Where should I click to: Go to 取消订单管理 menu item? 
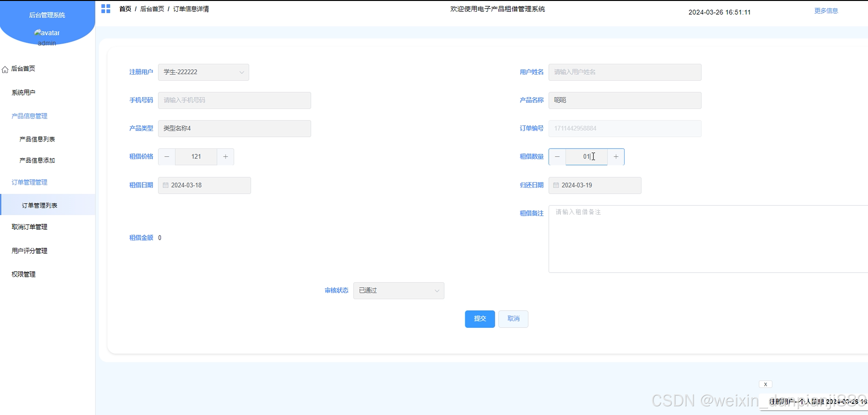(29, 227)
